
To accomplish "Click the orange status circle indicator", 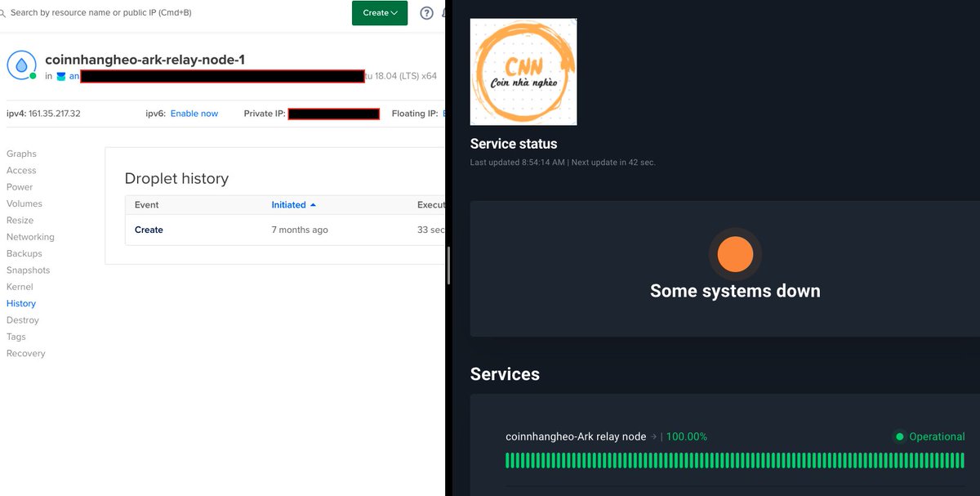I will pos(735,254).
